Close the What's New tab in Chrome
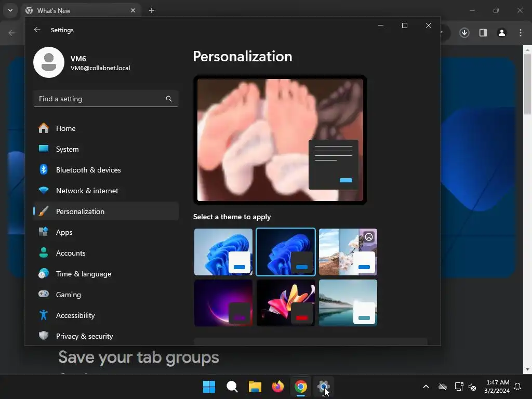Image resolution: width=532 pixels, height=399 pixels. pos(133,10)
